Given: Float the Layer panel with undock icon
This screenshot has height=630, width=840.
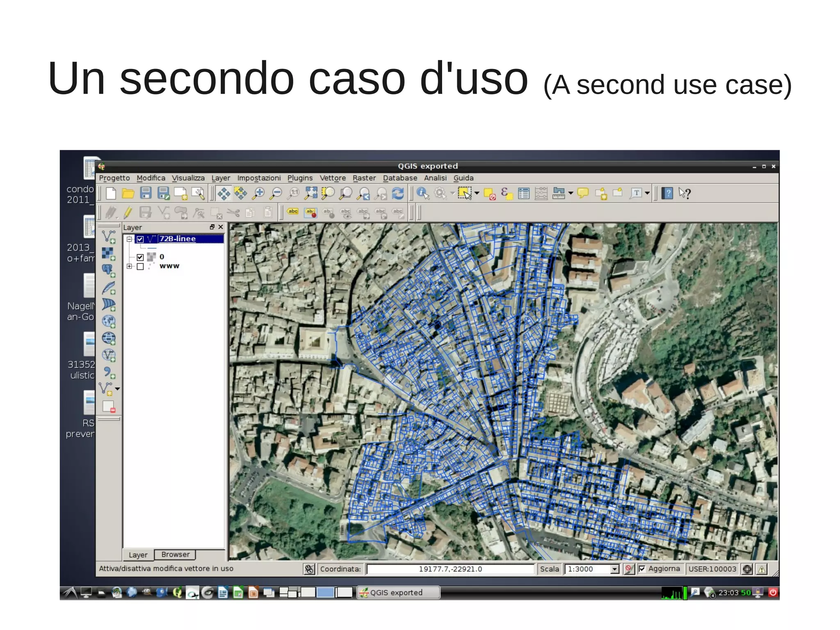Looking at the screenshot, I should 212,227.
